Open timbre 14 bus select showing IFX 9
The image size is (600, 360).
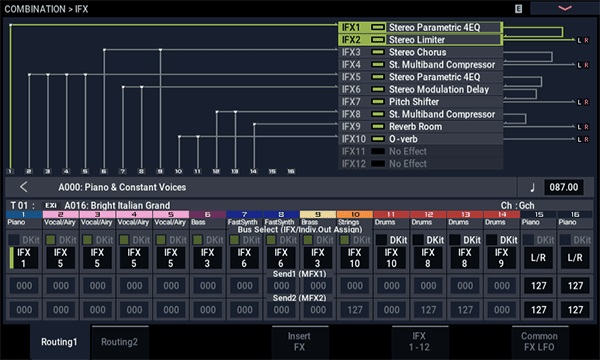point(501,257)
